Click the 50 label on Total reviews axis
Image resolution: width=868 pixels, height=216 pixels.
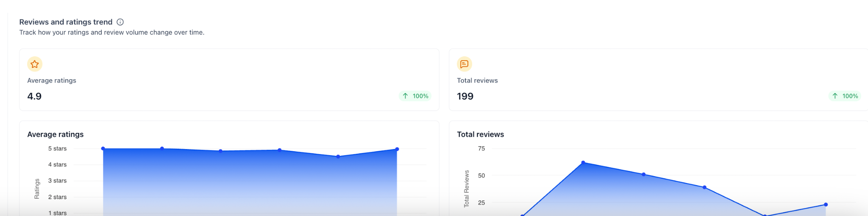coord(481,176)
